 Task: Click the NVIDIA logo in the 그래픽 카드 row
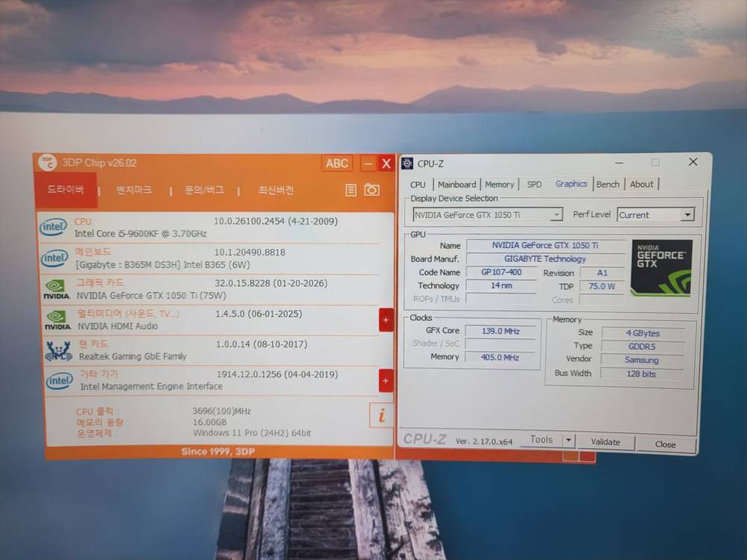(x=56, y=289)
